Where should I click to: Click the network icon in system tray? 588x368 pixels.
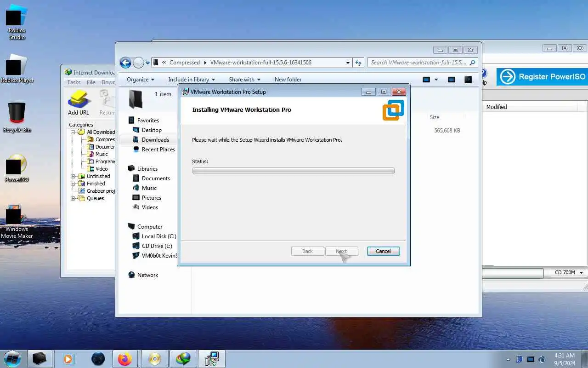point(531,359)
